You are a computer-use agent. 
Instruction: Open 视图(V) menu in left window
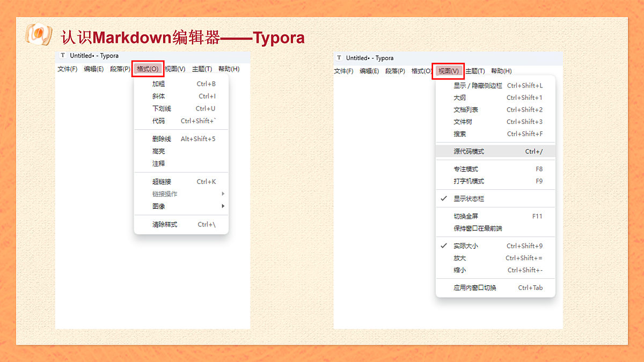pos(175,69)
